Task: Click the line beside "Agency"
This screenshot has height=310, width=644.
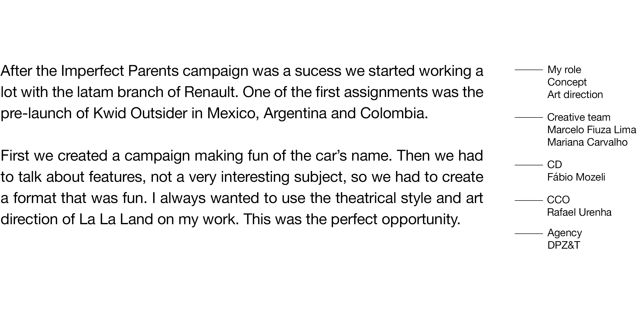Action: coord(529,233)
